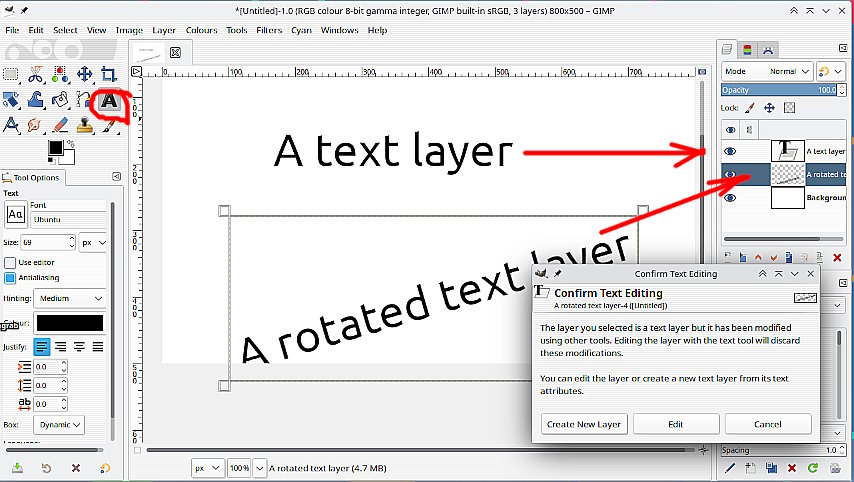Viewport: 854px width, 482px height.
Task: Open the Layer menu
Action: pyautogui.click(x=163, y=30)
